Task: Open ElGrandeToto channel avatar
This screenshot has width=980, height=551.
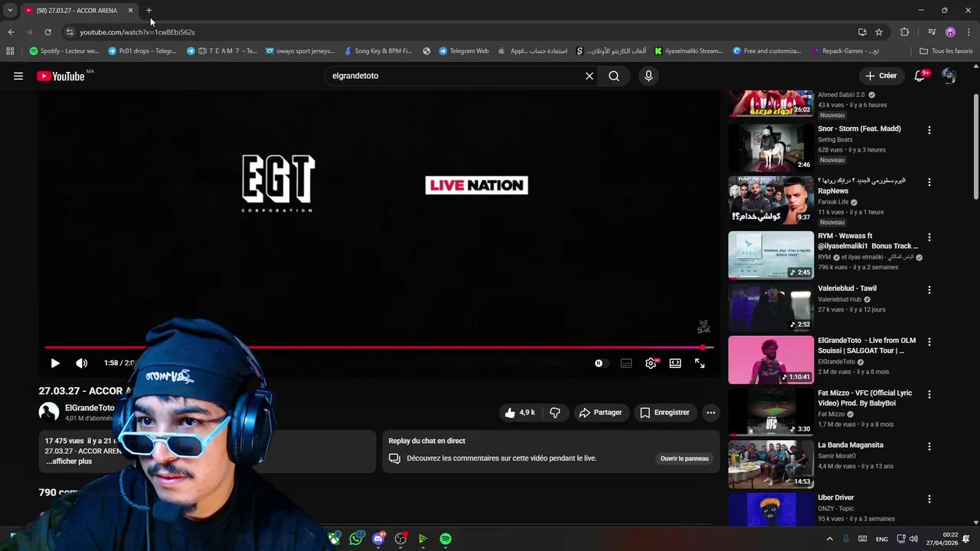Action: (x=49, y=412)
